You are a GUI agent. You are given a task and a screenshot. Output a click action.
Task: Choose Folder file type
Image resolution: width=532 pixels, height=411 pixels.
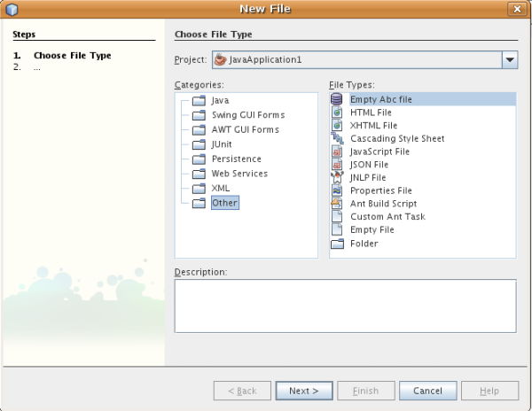(364, 244)
